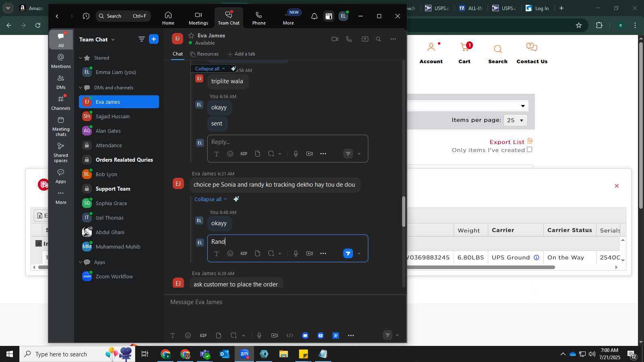Click code snippet icon in bottom message toolbar
The width and height of the screenshot is (644, 362).
(x=290, y=335)
